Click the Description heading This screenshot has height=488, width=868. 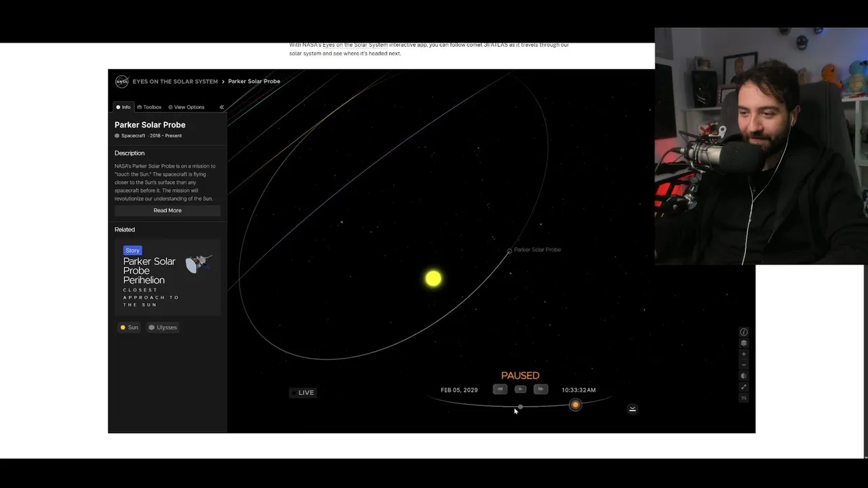130,153
